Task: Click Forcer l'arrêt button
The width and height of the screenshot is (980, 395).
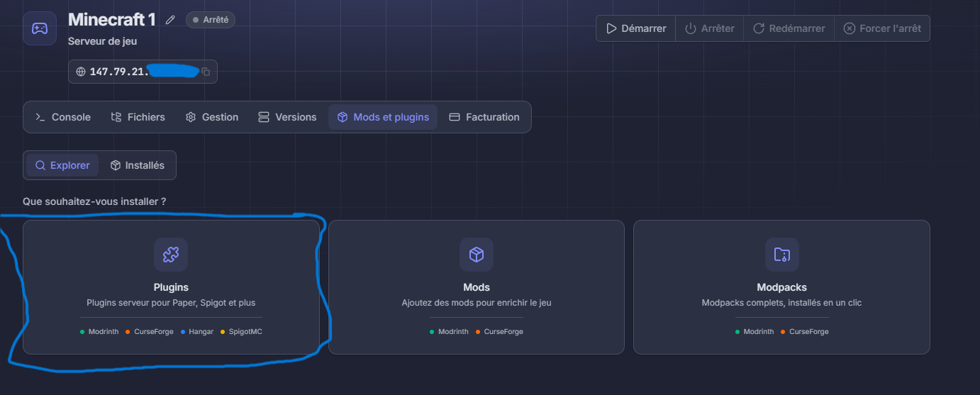Action: pos(882,28)
